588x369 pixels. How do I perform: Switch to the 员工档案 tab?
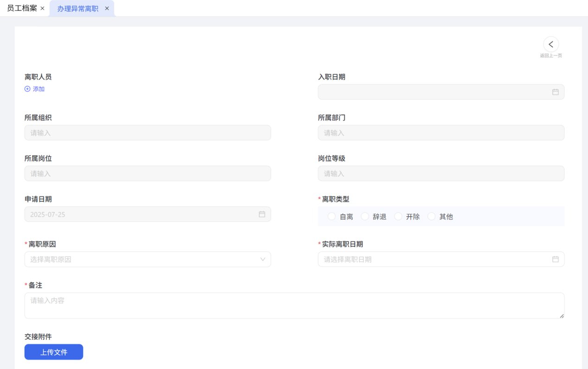pyautogui.click(x=22, y=8)
